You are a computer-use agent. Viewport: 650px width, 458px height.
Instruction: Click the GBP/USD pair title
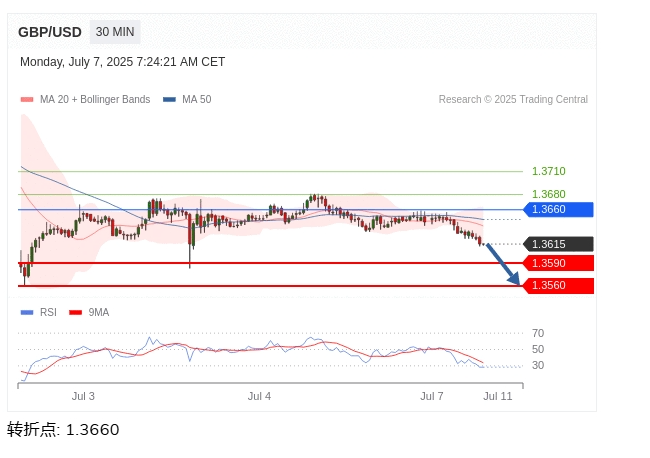[x=50, y=32]
